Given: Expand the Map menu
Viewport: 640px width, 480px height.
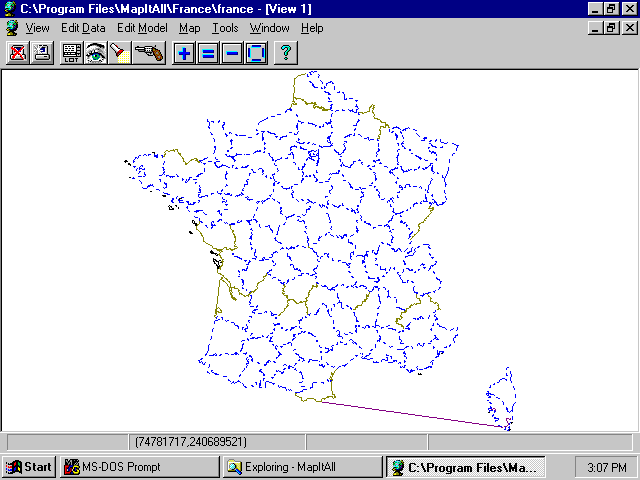Looking at the screenshot, I should pos(189,28).
